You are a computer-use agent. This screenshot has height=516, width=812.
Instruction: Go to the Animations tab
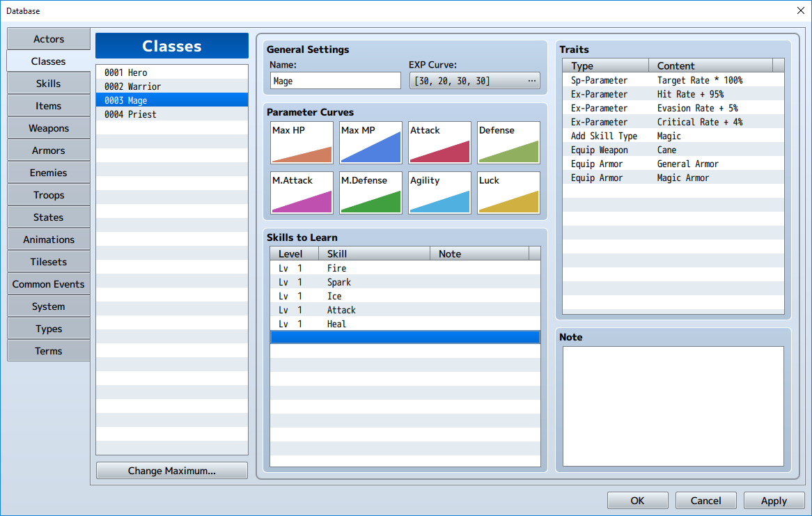[49, 240]
